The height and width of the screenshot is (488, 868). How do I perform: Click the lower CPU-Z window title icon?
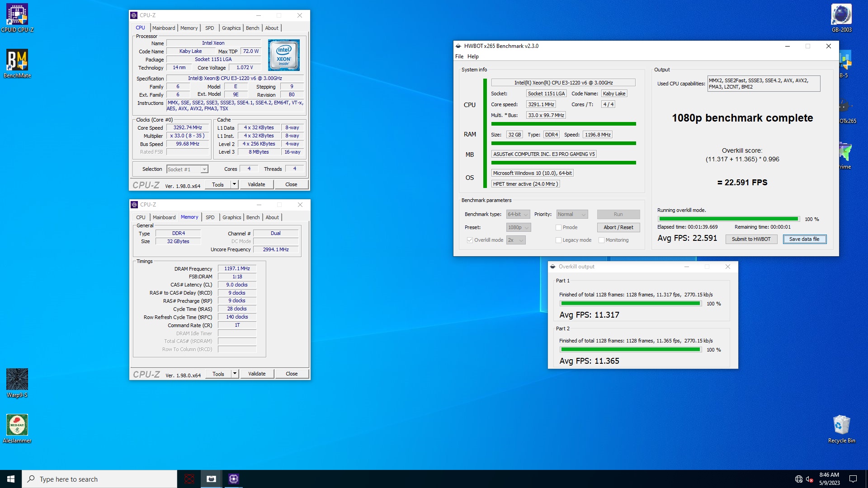[x=134, y=205]
